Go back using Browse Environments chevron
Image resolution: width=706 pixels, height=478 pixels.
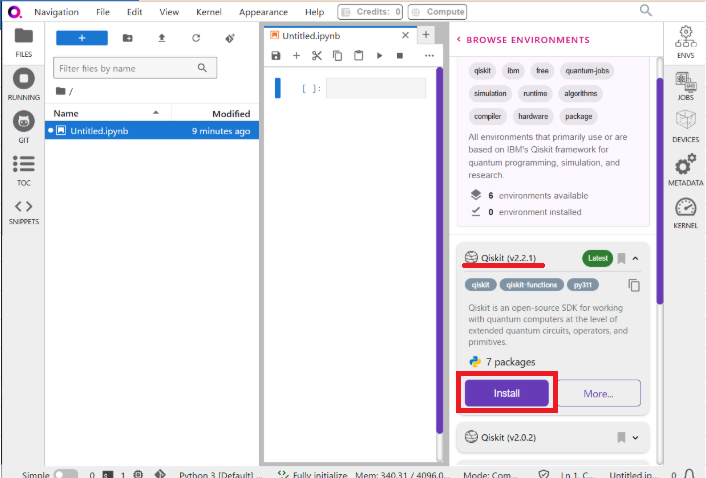point(459,40)
